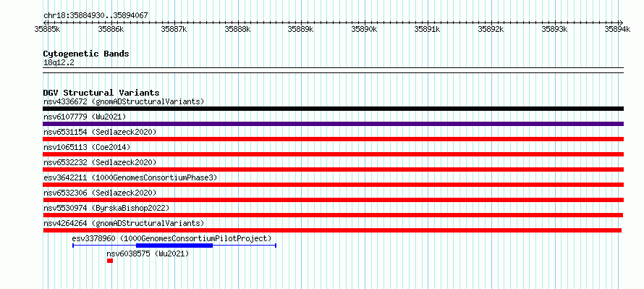
Task: Click the DGV Structural Variants track title
Action: point(101,93)
